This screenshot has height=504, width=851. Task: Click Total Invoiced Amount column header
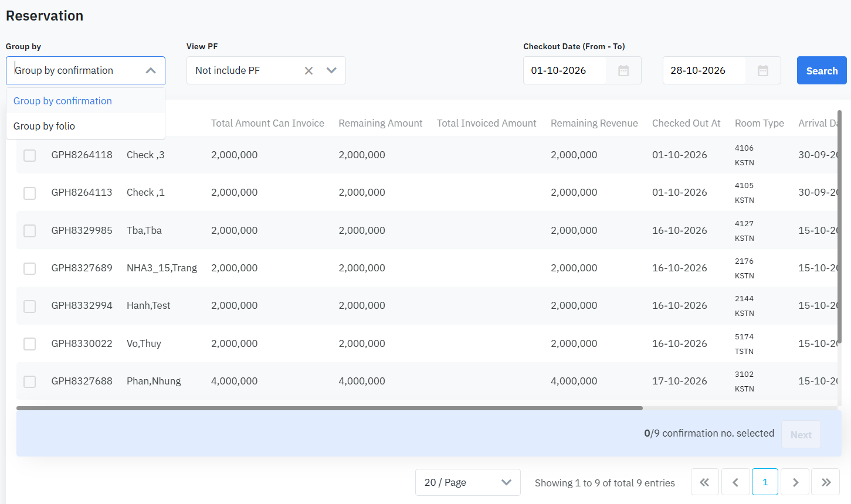tap(487, 123)
